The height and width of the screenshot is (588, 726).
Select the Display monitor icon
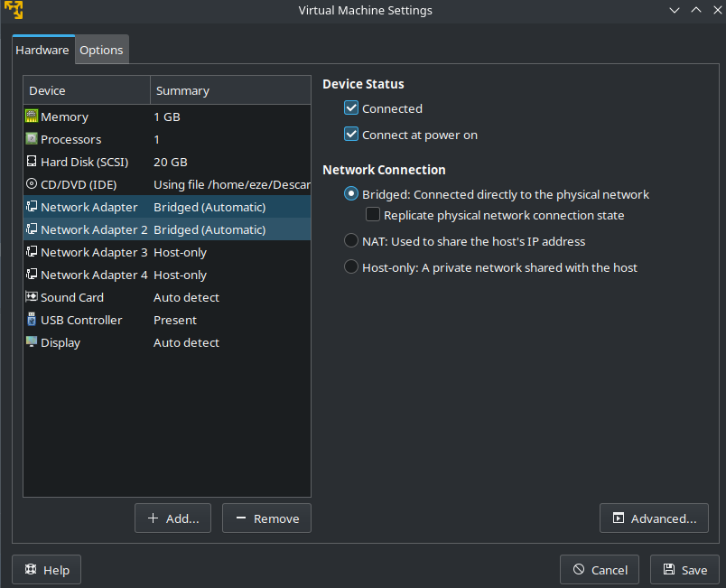click(x=32, y=342)
